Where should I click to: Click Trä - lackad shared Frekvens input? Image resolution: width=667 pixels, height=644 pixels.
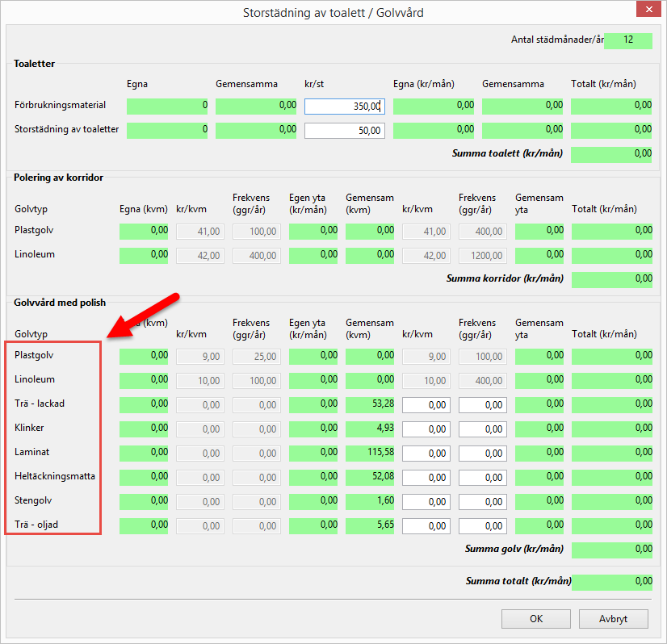point(482,404)
